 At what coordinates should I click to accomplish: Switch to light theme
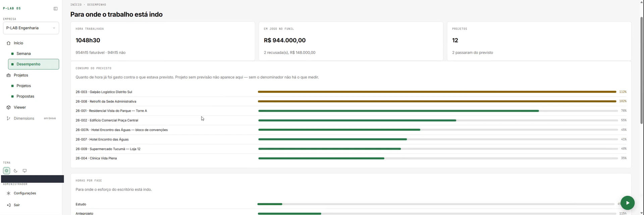[6, 171]
